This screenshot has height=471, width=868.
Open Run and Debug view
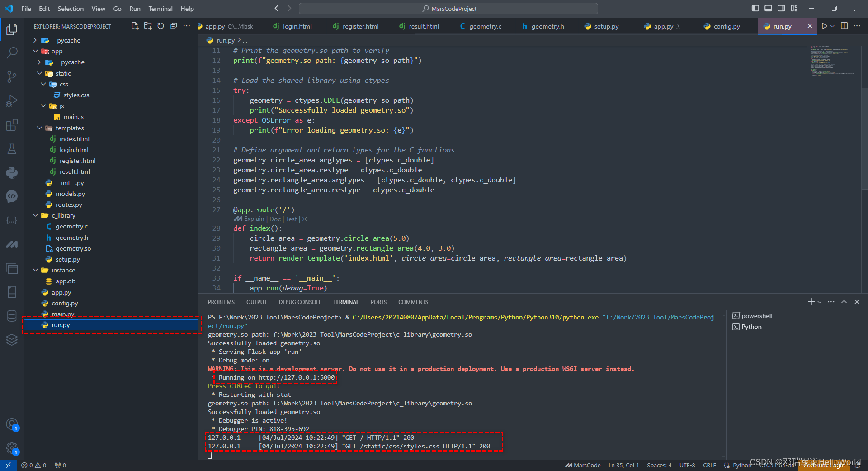click(x=12, y=101)
